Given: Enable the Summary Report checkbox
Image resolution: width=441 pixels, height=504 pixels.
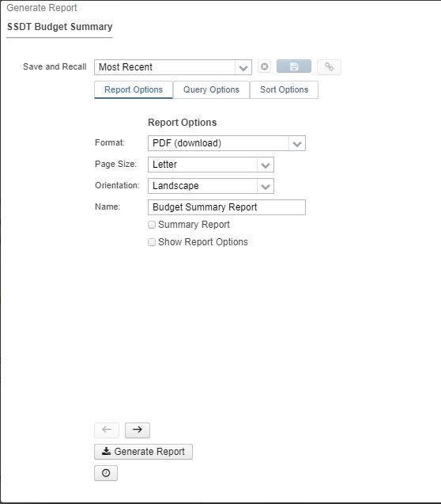Looking at the screenshot, I should (152, 225).
